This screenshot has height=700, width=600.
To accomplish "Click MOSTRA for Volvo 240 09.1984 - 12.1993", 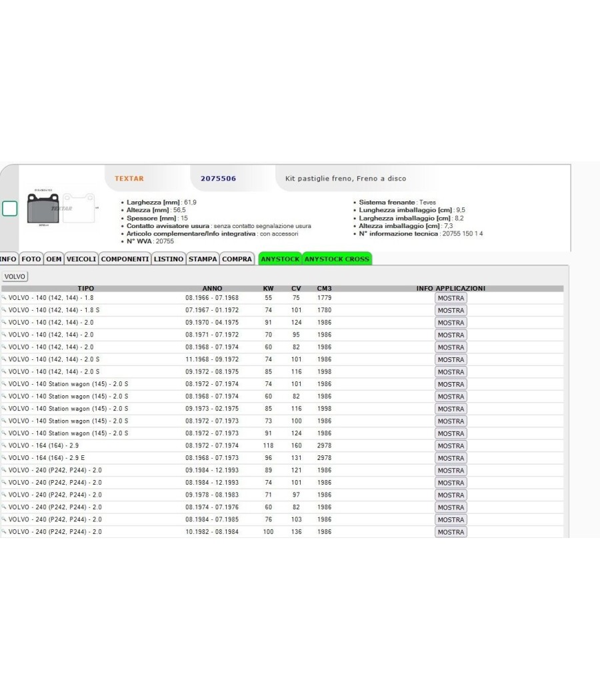I will 451,471.
